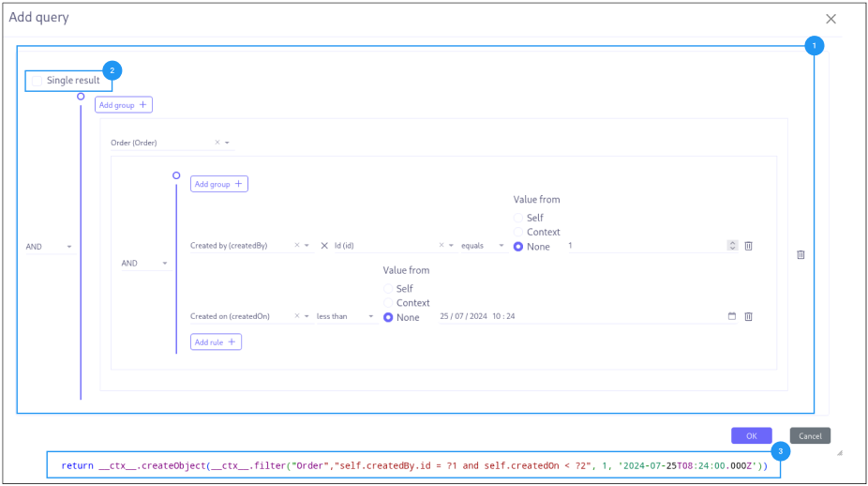Click the dialog resize handle at bottom corner
The height and width of the screenshot is (486, 868).
point(839,453)
